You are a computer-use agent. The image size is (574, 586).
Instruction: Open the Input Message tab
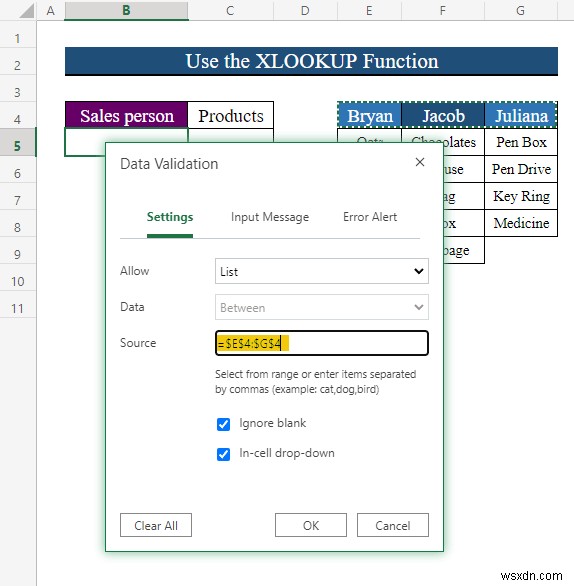click(270, 217)
